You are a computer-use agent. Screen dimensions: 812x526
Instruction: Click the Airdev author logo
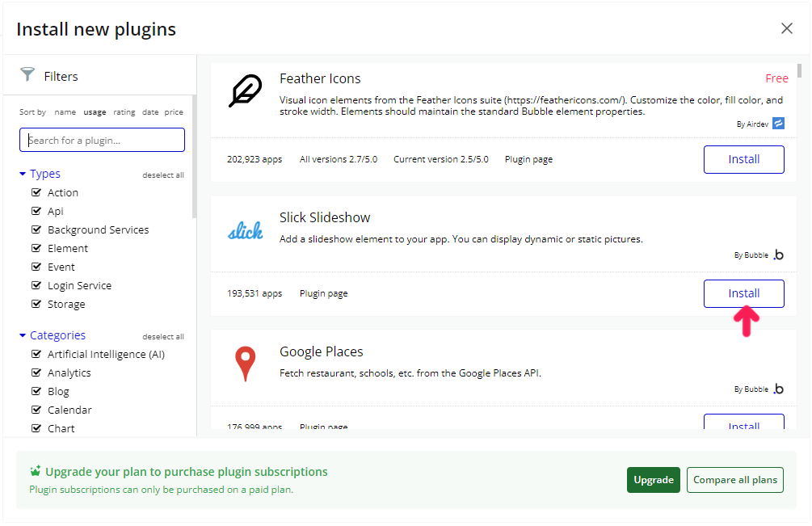778,123
